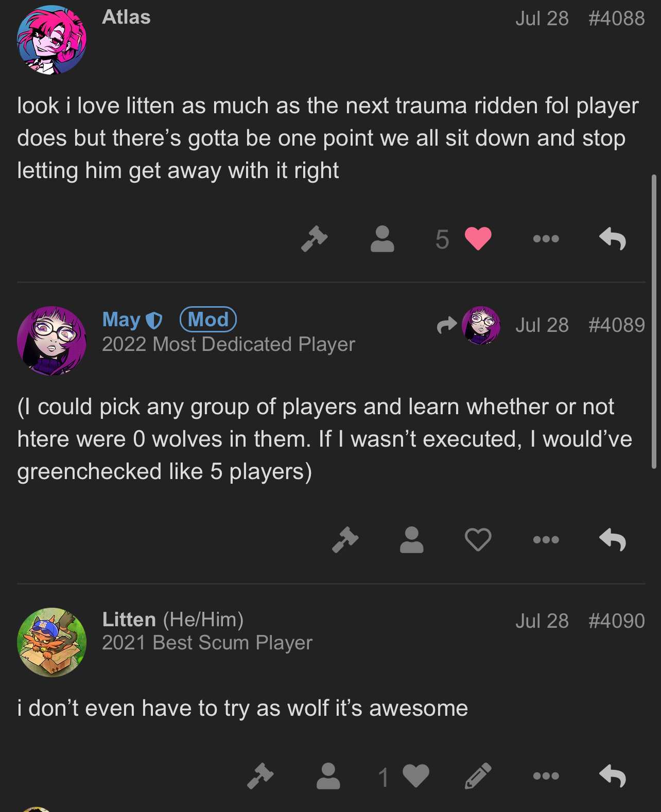661x812 pixels.
Task: Open the in-reply-to avatar on May's post
Action: coord(481,325)
